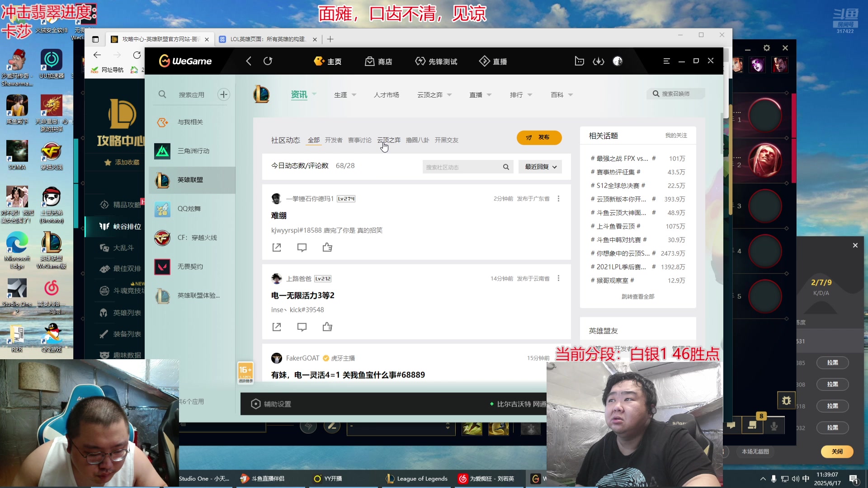Screen dimensions: 868x488
Task: Click the orange 发布 button
Action: click(539, 137)
